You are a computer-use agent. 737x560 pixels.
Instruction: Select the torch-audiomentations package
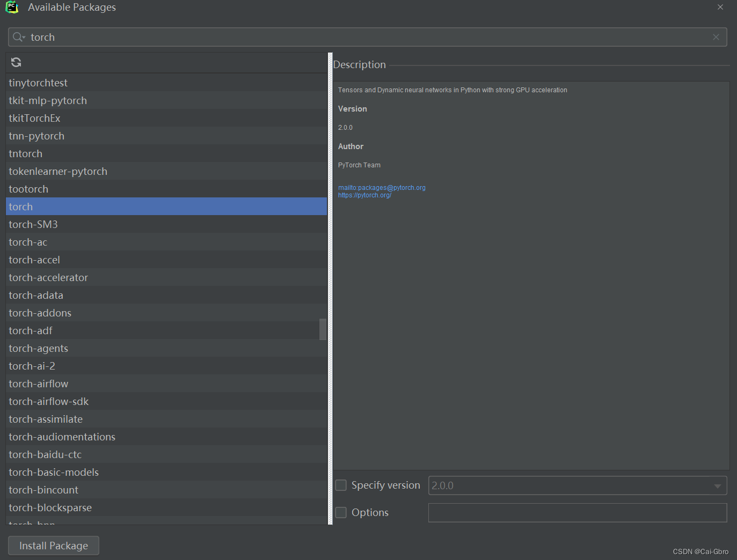pos(166,437)
